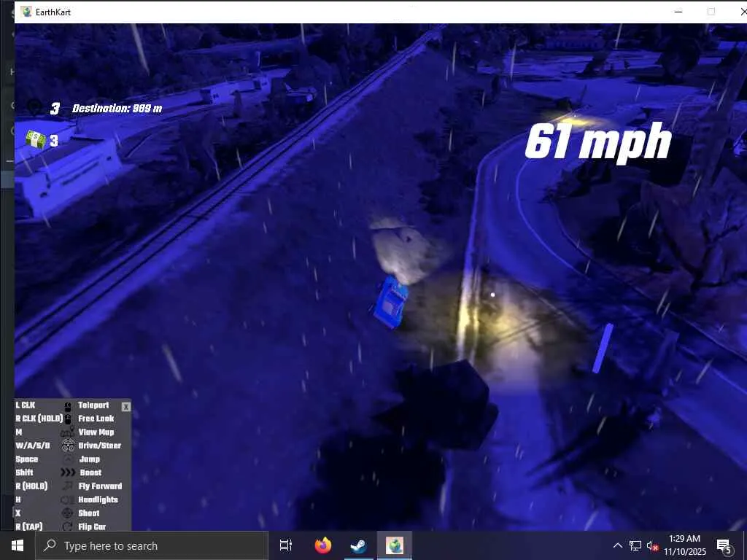Click the Teleport mouse icon

pos(68,405)
